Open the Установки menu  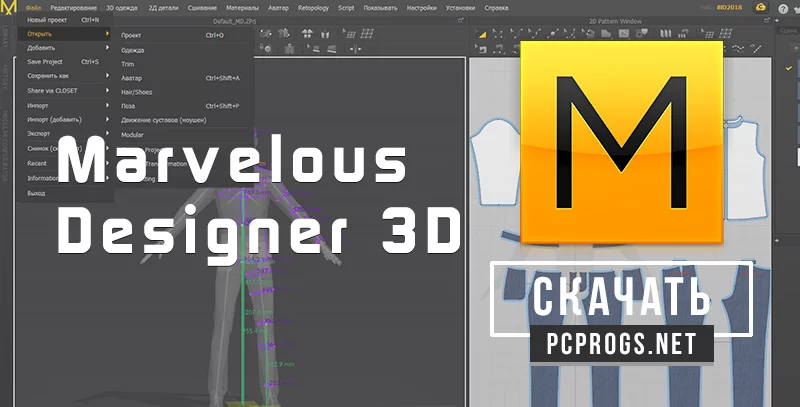tap(460, 8)
